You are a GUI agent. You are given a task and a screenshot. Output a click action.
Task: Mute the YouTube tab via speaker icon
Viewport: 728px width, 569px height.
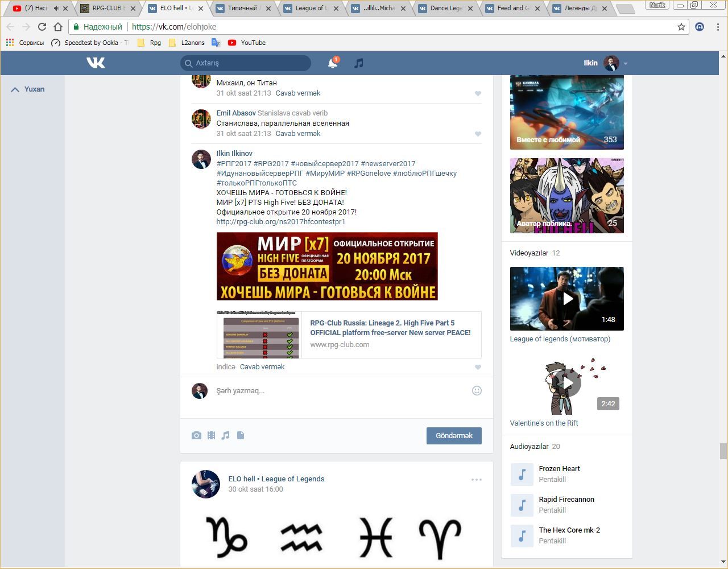click(x=56, y=9)
